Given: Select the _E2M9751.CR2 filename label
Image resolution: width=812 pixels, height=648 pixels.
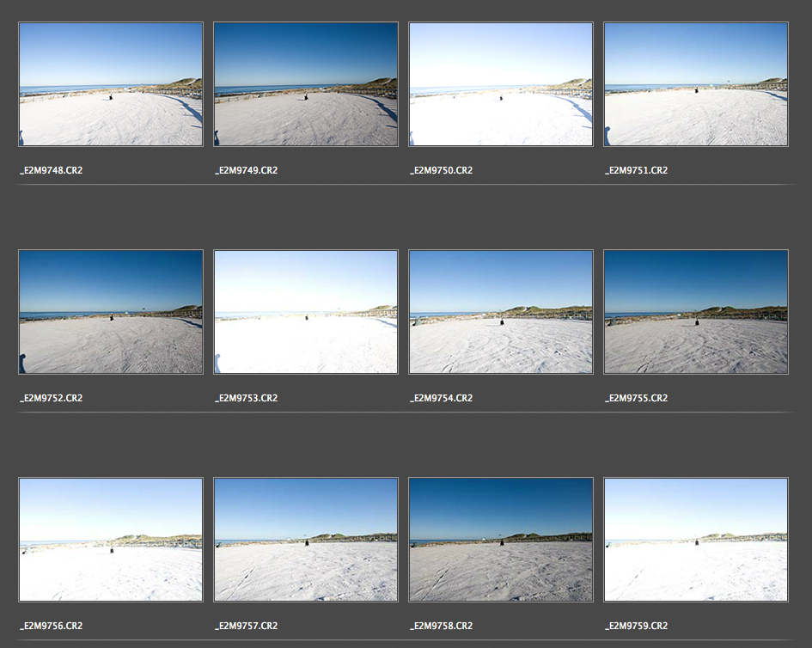Looking at the screenshot, I should [x=636, y=171].
